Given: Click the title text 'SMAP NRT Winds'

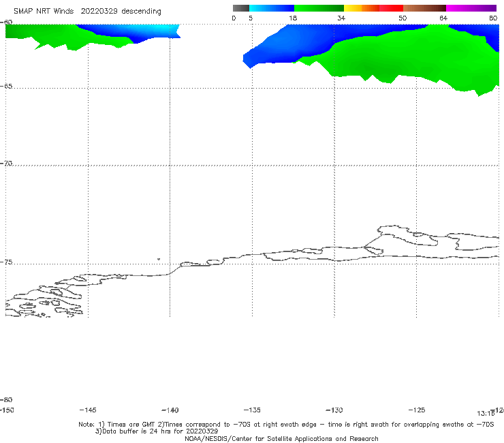Looking at the screenshot, I should 44,12.
